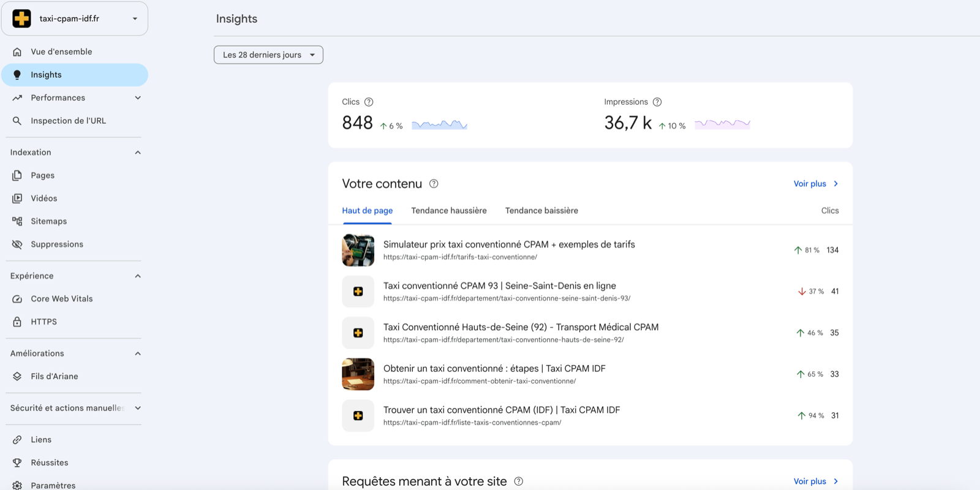This screenshot has width=980, height=490.
Task: Click the Inspection de l'URL magnifier icon
Action: pyautogui.click(x=17, y=121)
